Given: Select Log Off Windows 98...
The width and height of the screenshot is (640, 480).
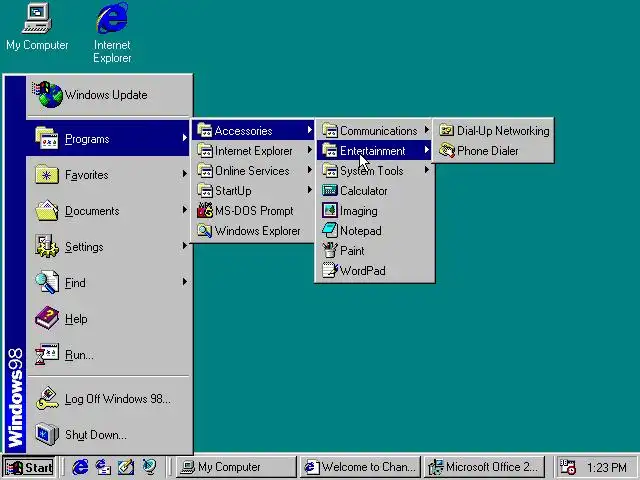Looking at the screenshot, I should coord(109,398).
